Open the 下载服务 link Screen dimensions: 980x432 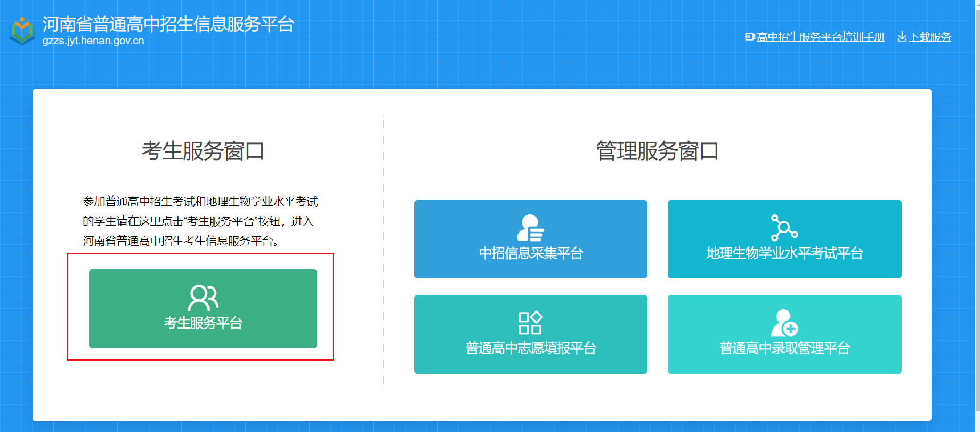click(x=930, y=37)
